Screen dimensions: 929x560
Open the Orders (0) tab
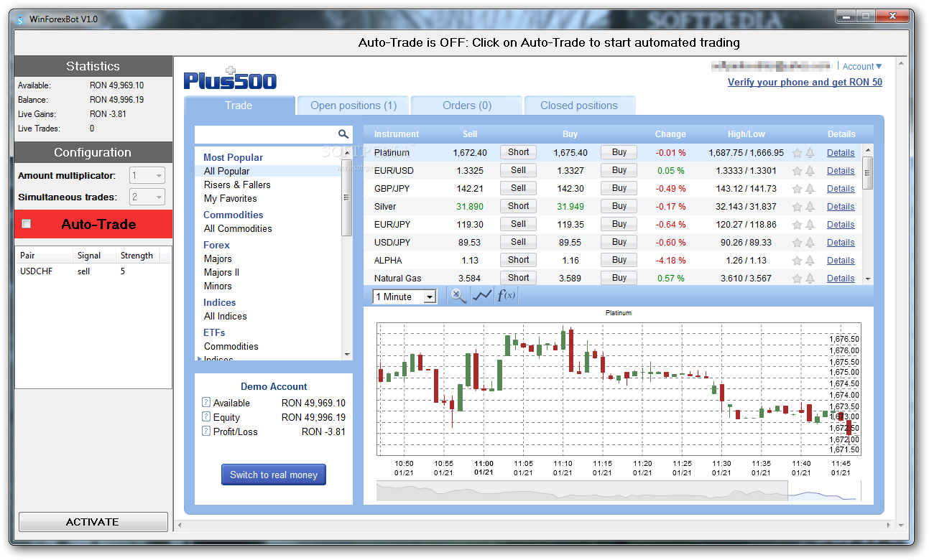coord(467,106)
